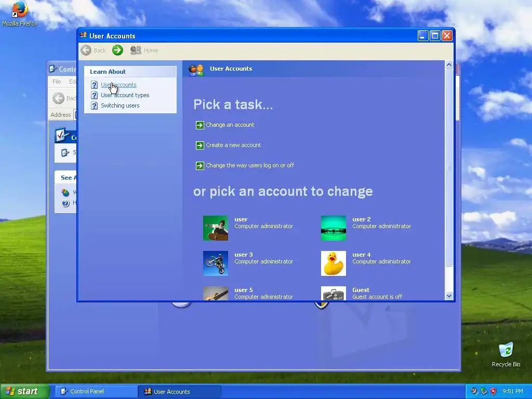Open 'Switching users' help topic
This screenshot has height=399, width=532.
pyautogui.click(x=120, y=105)
